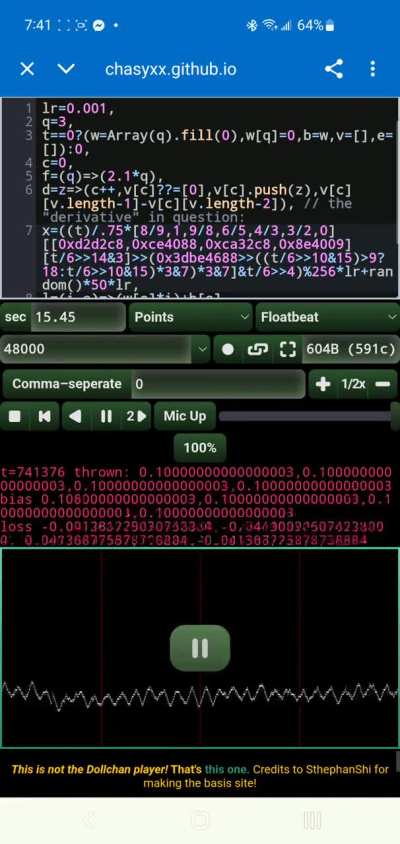The image size is (400, 844).
Task: Increase scale with the plus icon
Action: point(323,384)
